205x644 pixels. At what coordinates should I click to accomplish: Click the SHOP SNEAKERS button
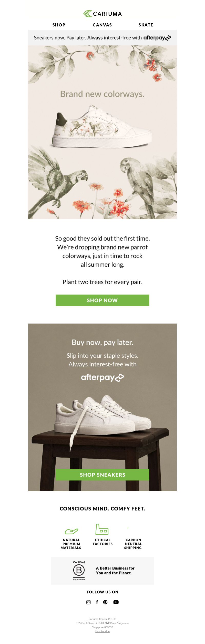102,475
